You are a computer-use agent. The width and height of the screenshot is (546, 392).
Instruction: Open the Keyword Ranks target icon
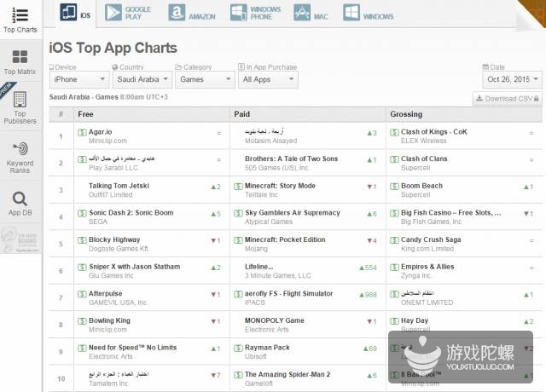pyautogui.click(x=20, y=149)
